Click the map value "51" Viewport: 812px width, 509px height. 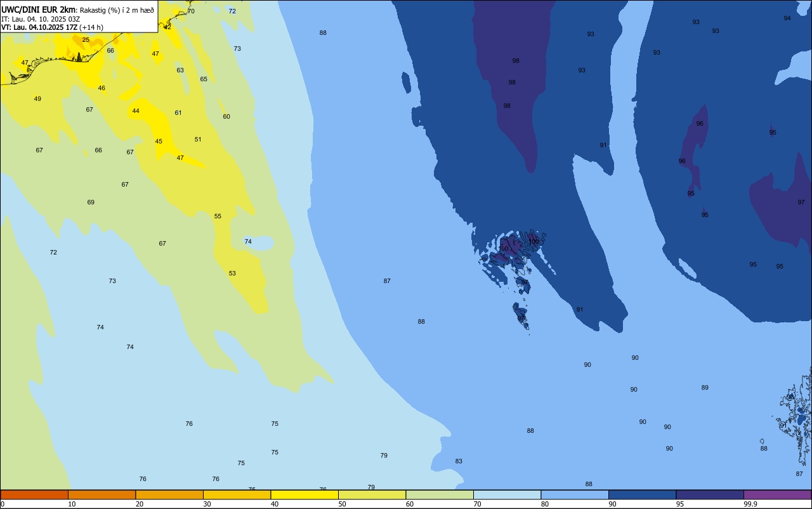pos(198,140)
